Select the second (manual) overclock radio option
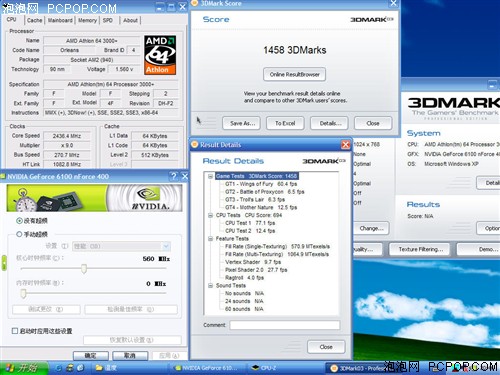 click(19, 234)
